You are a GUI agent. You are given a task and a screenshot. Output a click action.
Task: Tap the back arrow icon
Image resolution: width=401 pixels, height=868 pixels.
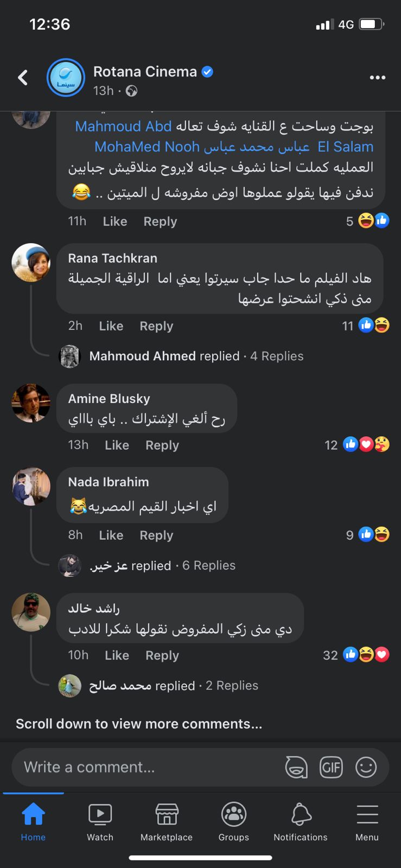point(23,78)
